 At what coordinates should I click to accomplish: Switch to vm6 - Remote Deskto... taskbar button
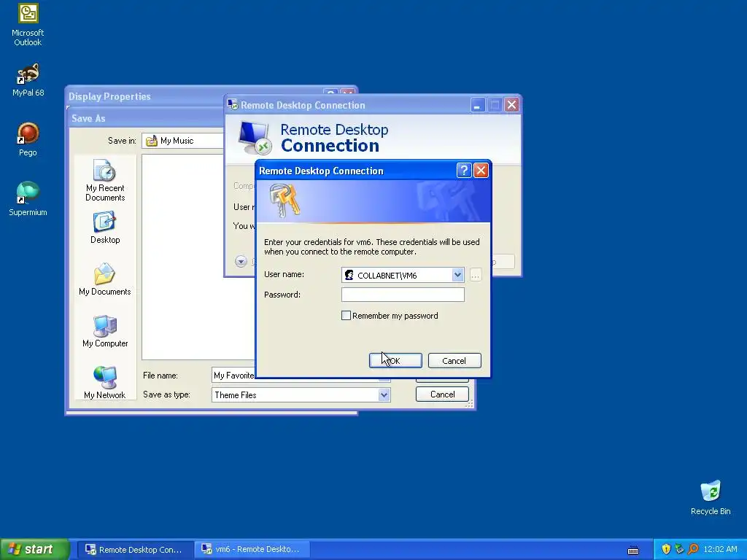(252, 550)
